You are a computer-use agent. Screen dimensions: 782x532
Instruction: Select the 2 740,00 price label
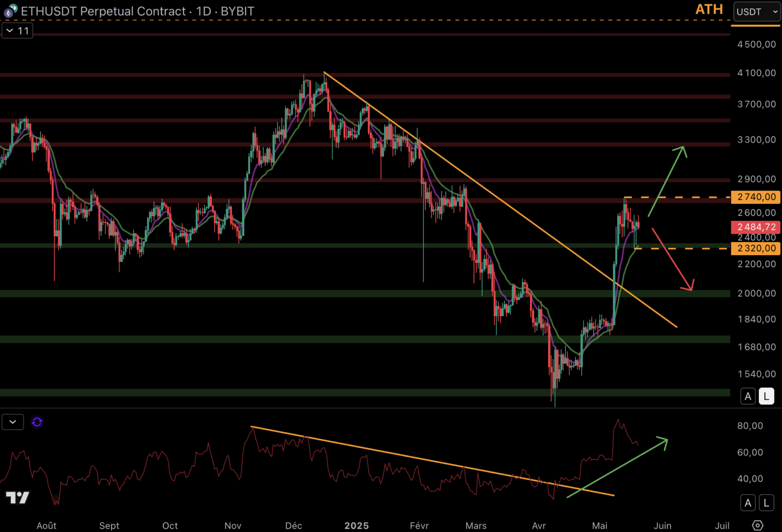tap(756, 197)
